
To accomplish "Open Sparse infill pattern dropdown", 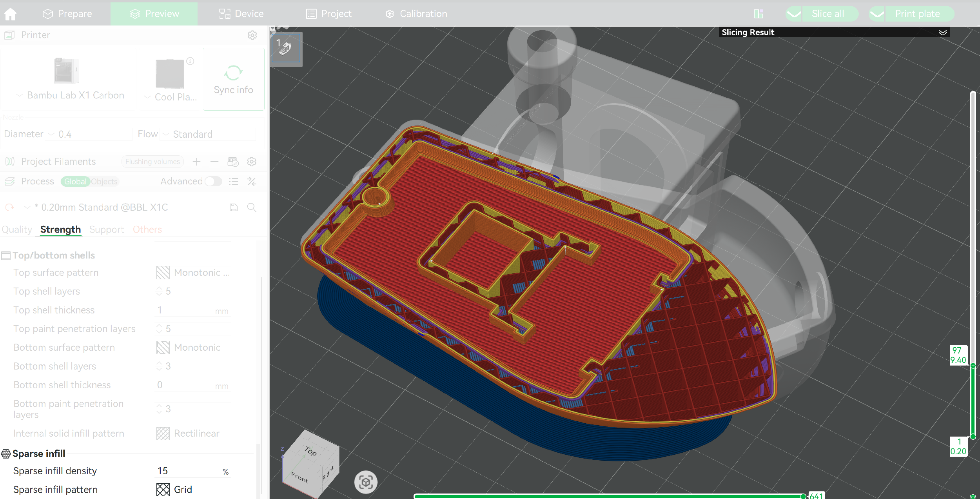I will click(194, 490).
